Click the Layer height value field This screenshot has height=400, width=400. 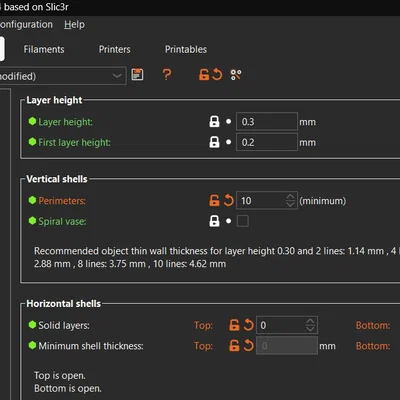(x=267, y=122)
